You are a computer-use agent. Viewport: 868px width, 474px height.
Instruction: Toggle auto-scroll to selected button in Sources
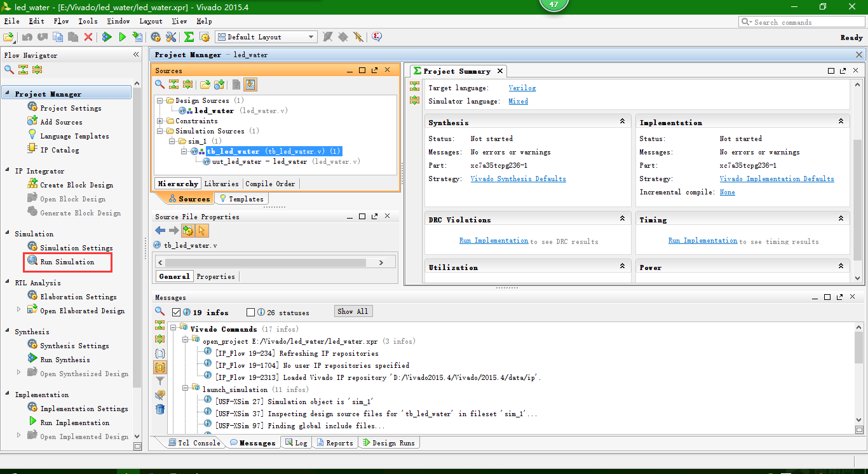(x=250, y=84)
